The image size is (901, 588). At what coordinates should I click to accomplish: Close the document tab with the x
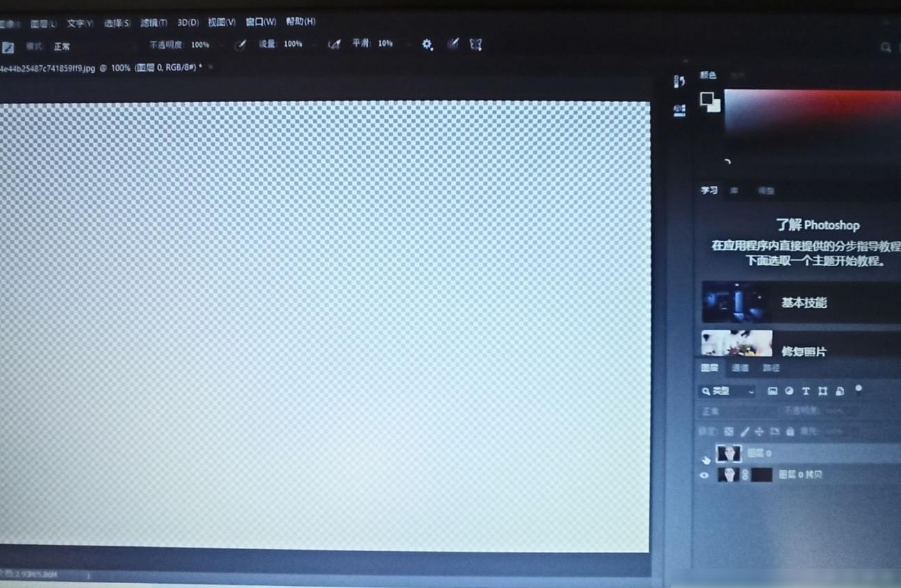pyautogui.click(x=211, y=67)
